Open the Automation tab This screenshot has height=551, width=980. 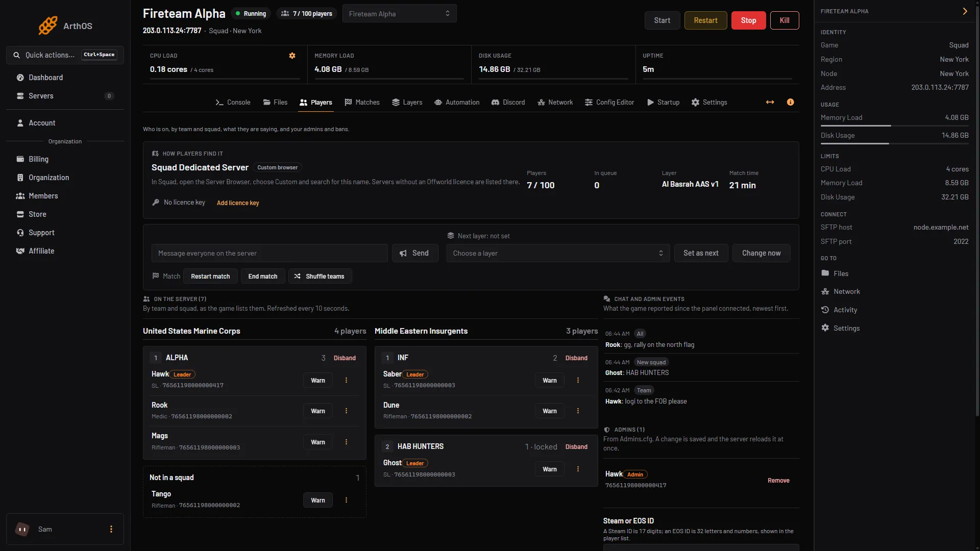(x=457, y=103)
